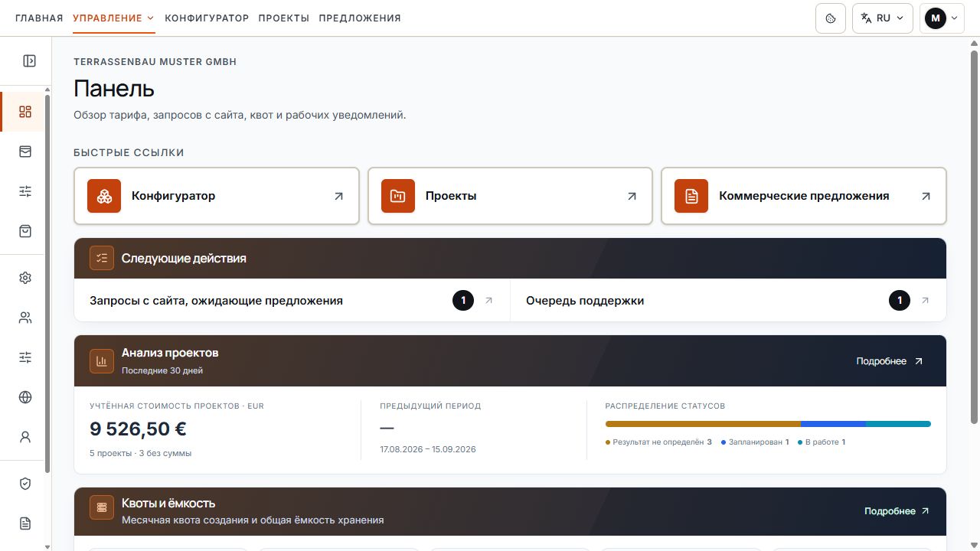Open the shield check icon in sidebar
This screenshot has height=551, width=980.
[x=25, y=484]
